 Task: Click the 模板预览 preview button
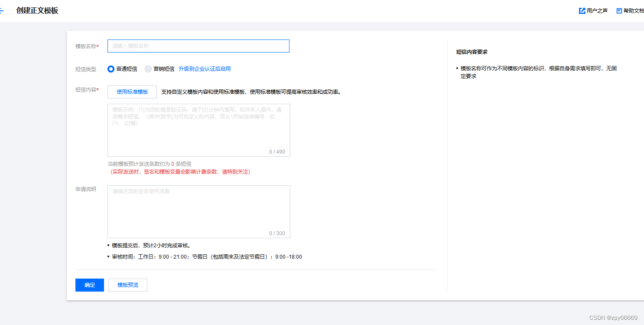click(127, 285)
